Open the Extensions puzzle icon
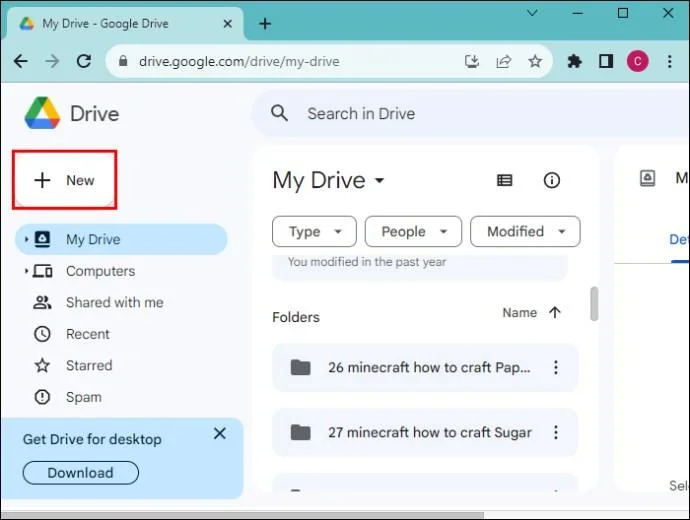The width and height of the screenshot is (690, 520). [x=574, y=61]
